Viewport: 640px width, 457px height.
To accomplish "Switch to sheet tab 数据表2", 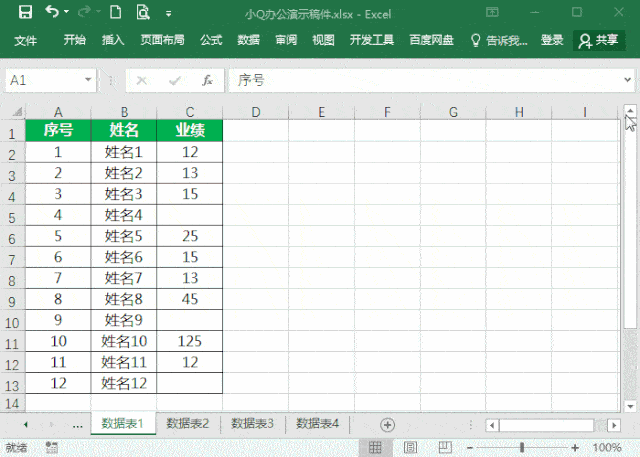I will click(x=188, y=424).
